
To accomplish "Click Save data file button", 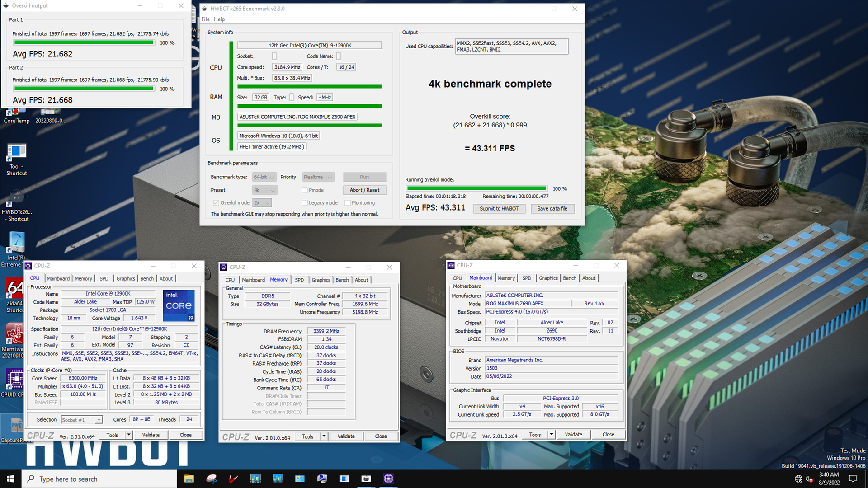I will click(x=552, y=209).
